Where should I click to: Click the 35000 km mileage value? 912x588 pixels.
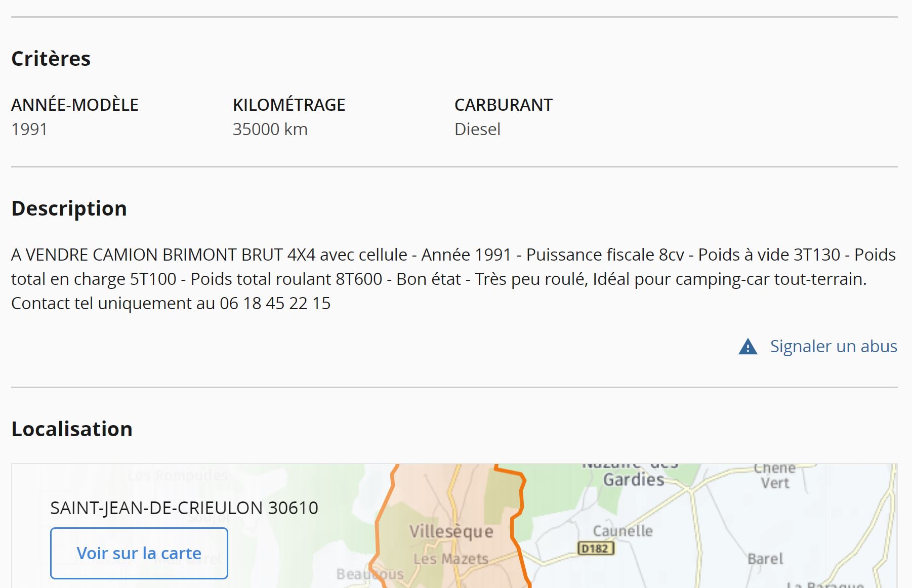(x=270, y=130)
